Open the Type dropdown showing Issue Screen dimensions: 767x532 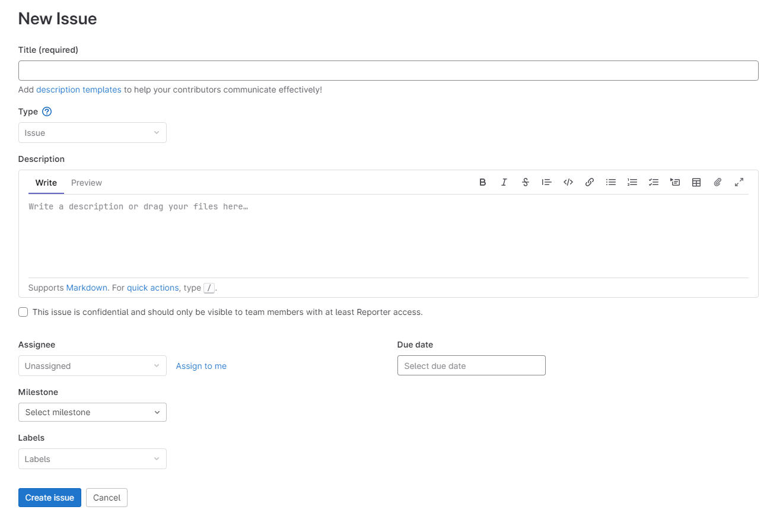pyautogui.click(x=93, y=133)
